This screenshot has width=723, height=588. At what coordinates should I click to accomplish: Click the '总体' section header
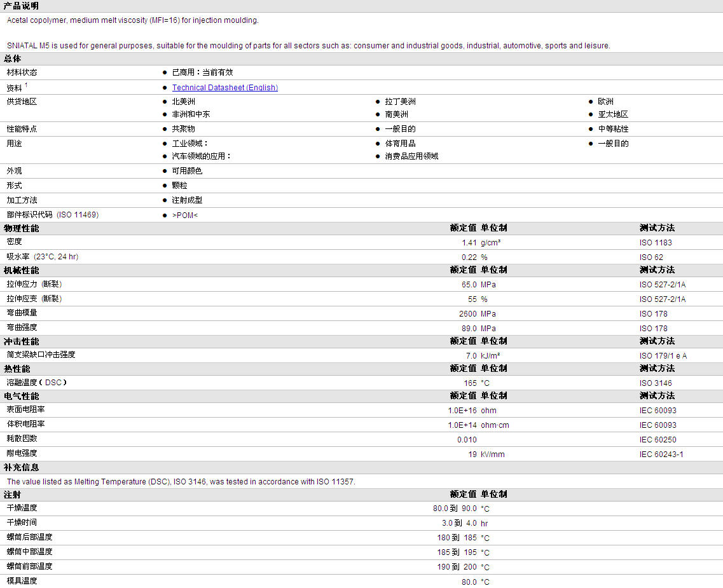pyautogui.click(x=13, y=58)
